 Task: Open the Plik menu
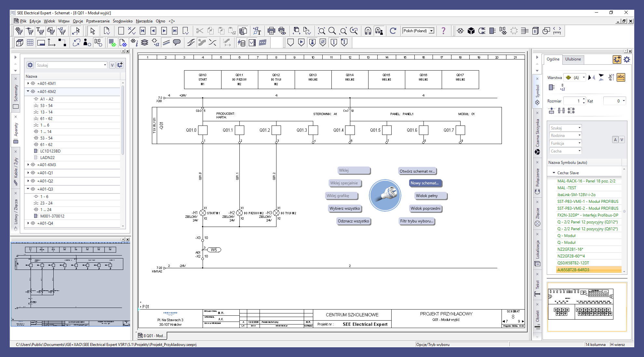coord(23,21)
